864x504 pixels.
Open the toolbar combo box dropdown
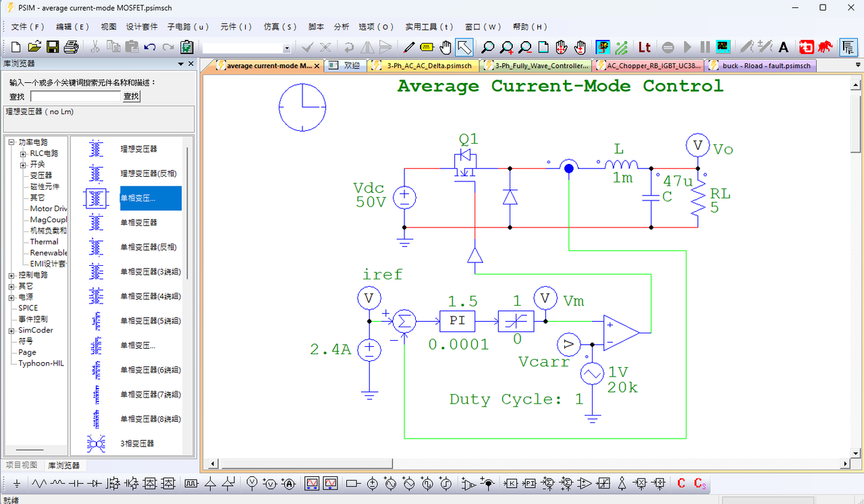287,48
